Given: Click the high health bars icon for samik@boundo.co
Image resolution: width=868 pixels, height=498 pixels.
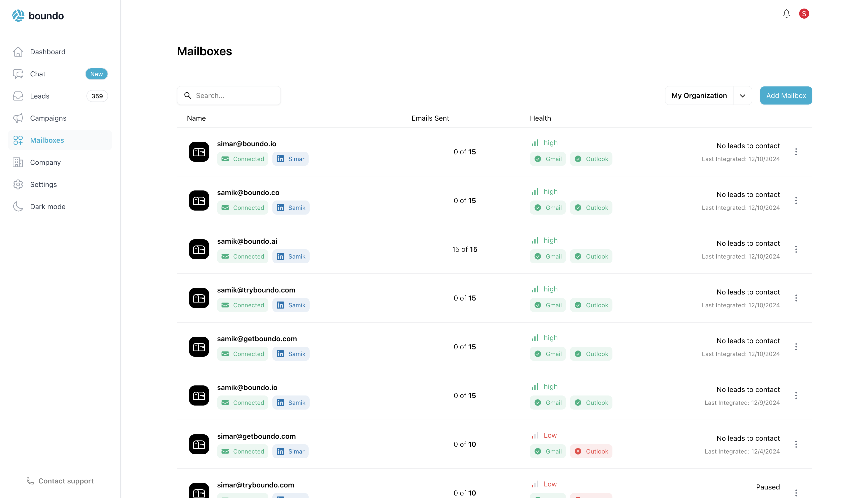Looking at the screenshot, I should tap(535, 191).
